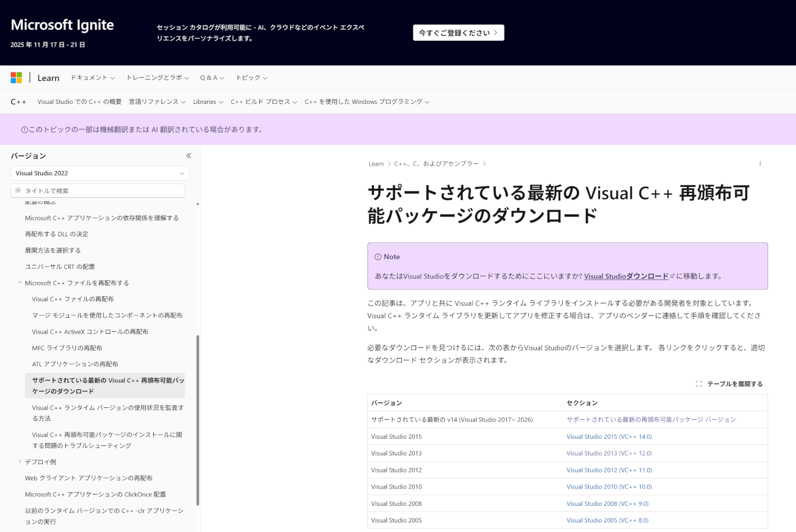Collapse the Microsoft C++ ファイルを再配布する tree node
The image size is (796, 532).
tap(20, 283)
